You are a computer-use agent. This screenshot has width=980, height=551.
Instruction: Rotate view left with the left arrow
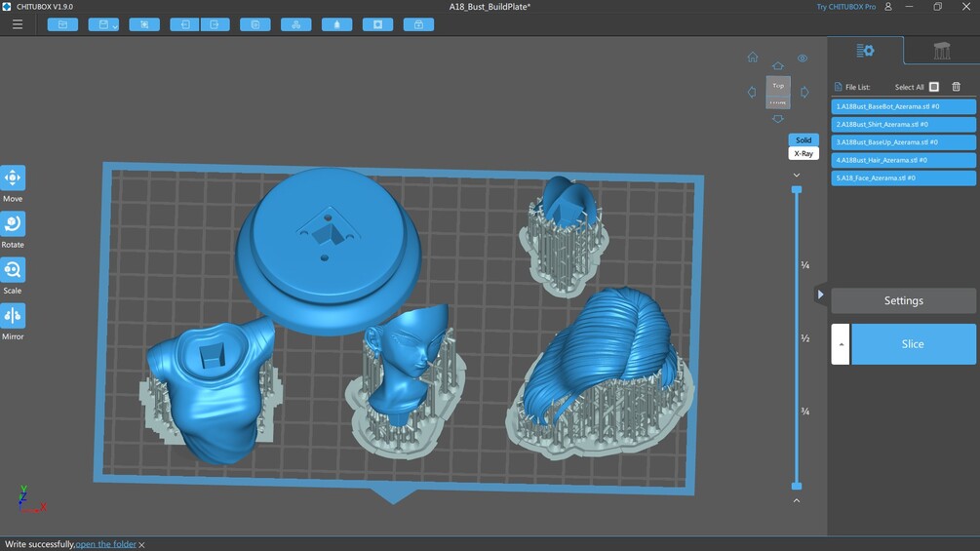click(752, 92)
